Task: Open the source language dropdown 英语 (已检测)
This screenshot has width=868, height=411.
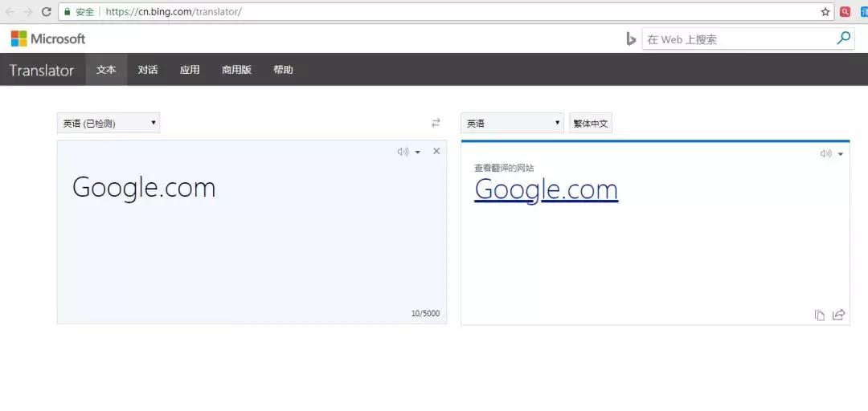Action: [x=108, y=123]
